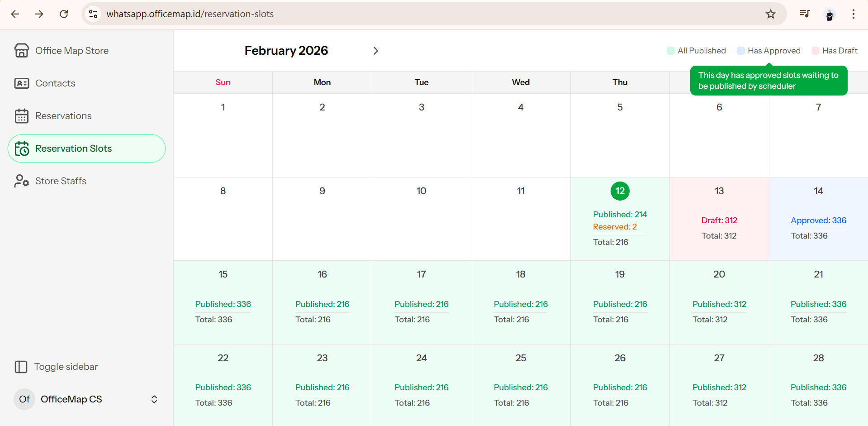Click the Has Approved blue legend swatch
The width and height of the screenshot is (868, 426).
(741, 51)
